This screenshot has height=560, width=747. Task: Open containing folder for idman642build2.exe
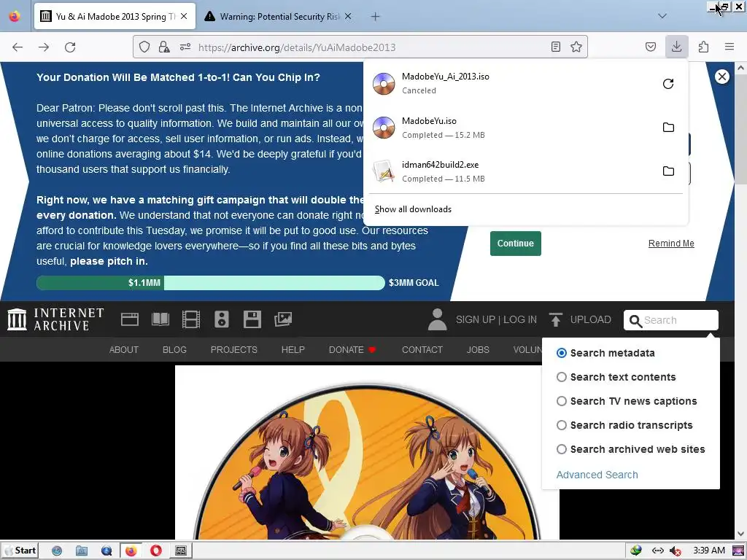668,171
